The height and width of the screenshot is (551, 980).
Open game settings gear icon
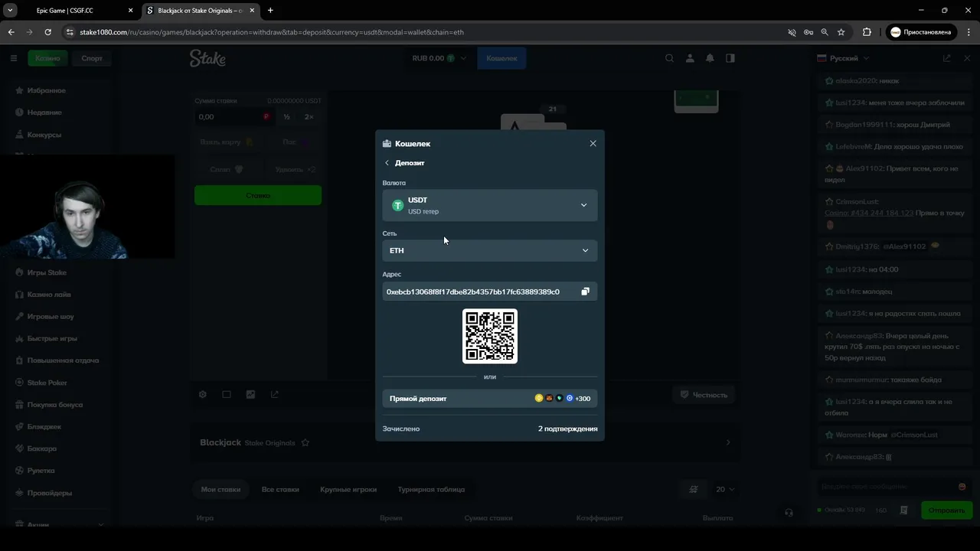pyautogui.click(x=203, y=394)
